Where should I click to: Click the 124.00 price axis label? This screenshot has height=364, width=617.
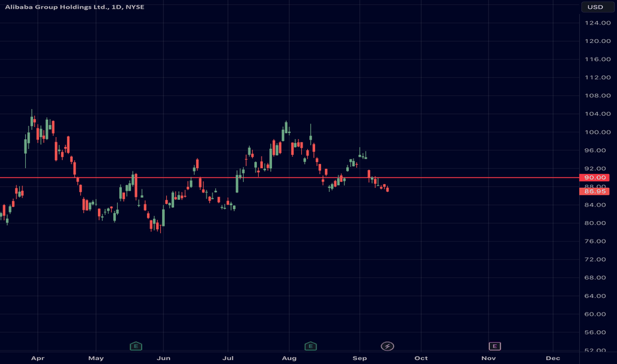click(598, 23)
